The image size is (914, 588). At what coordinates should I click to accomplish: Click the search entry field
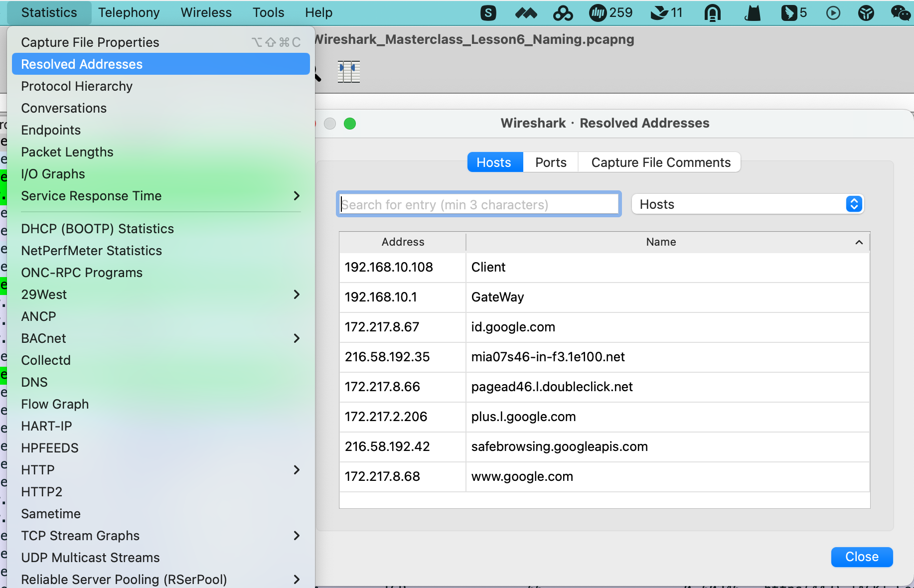click(x=478, y=204)
